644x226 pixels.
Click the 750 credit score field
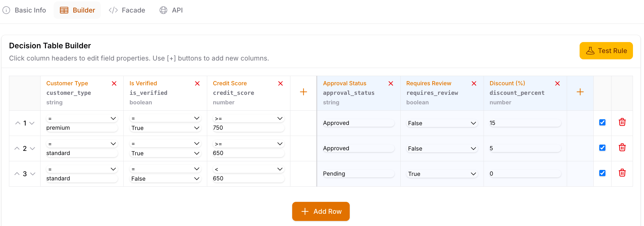(248, 128)
